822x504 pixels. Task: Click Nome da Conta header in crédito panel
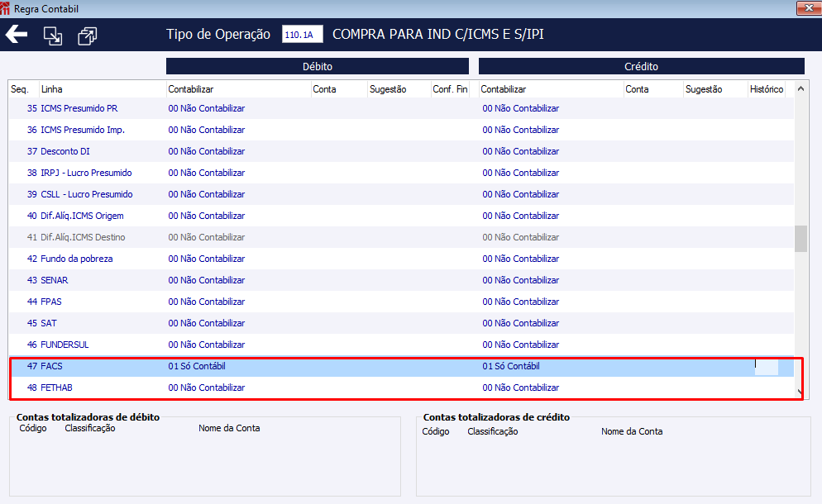point(632,431)
